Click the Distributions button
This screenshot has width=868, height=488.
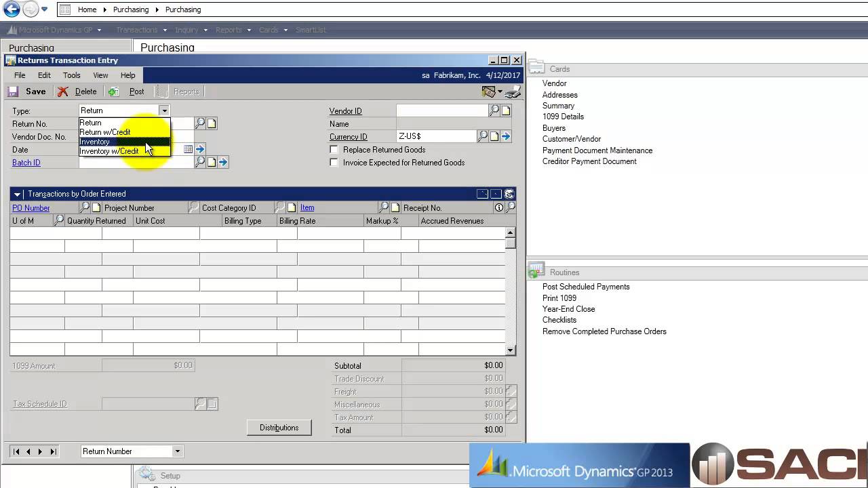pyautogui.click(x=279, y=428)
